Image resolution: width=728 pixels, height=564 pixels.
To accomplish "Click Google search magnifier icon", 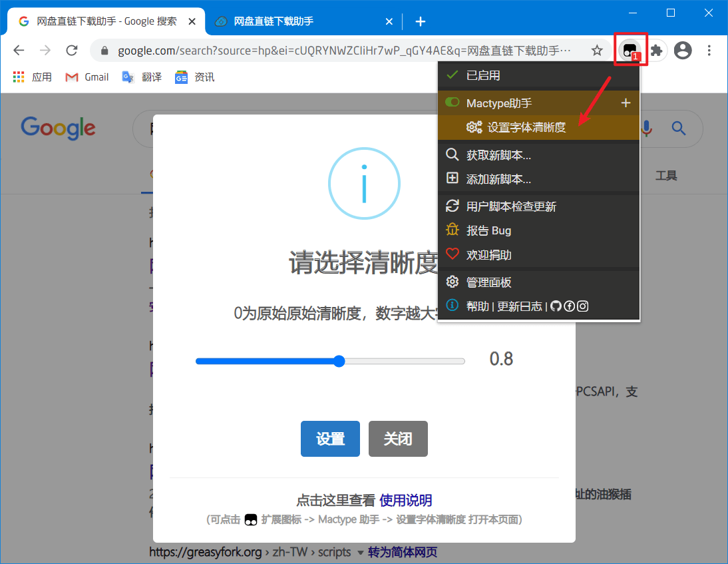I will click(678, 128).
